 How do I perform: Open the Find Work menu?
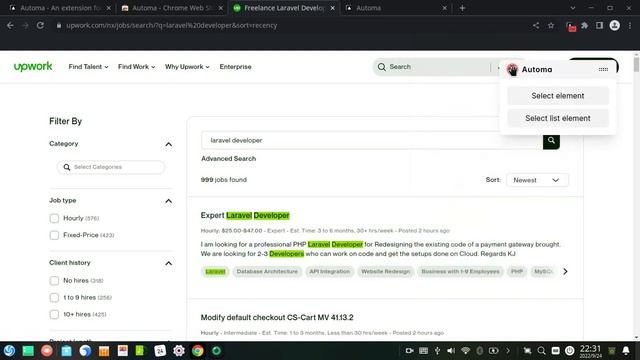[136, 67]
